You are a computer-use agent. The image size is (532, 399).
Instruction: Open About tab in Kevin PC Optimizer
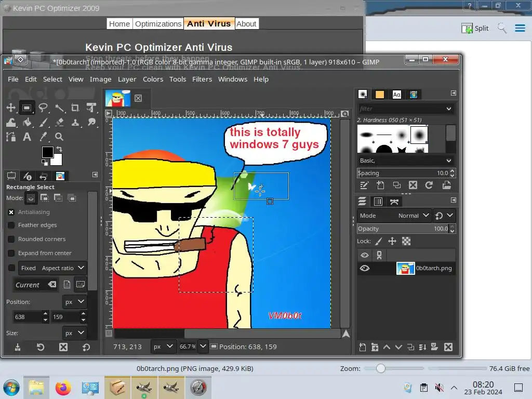tap(246, 24)
